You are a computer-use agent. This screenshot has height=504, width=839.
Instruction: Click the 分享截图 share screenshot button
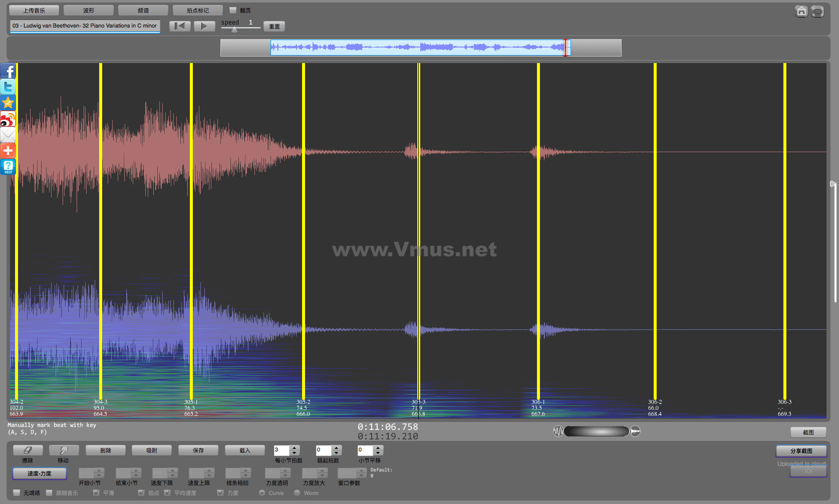tap(801, 450)
